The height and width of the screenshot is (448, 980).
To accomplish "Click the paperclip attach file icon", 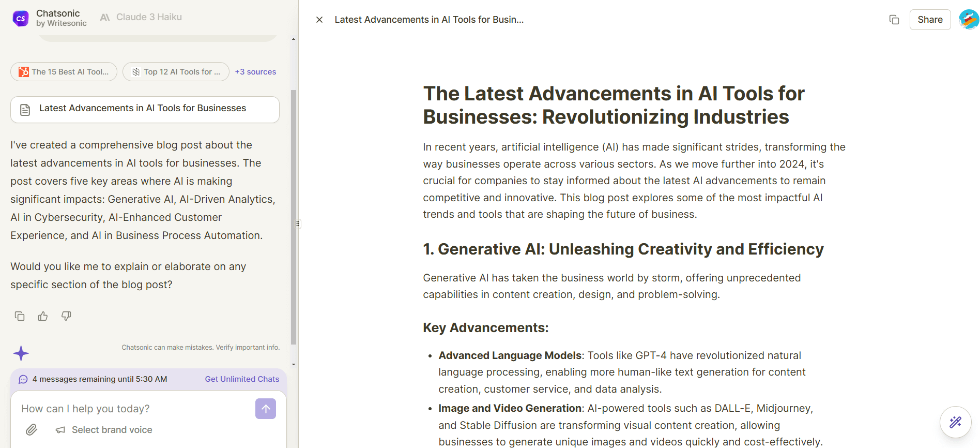I will 32,430.
